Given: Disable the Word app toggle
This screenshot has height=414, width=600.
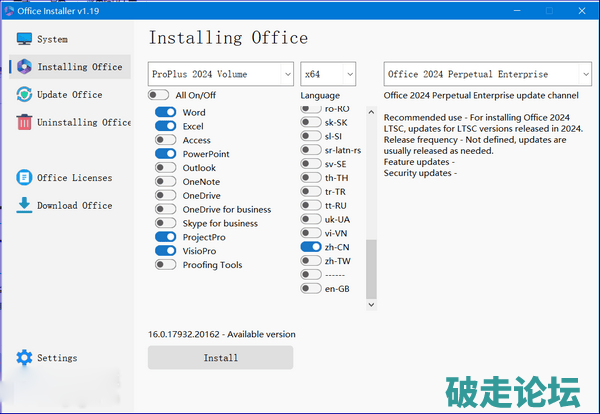Looking at the screenshot, I should [165, 113].
